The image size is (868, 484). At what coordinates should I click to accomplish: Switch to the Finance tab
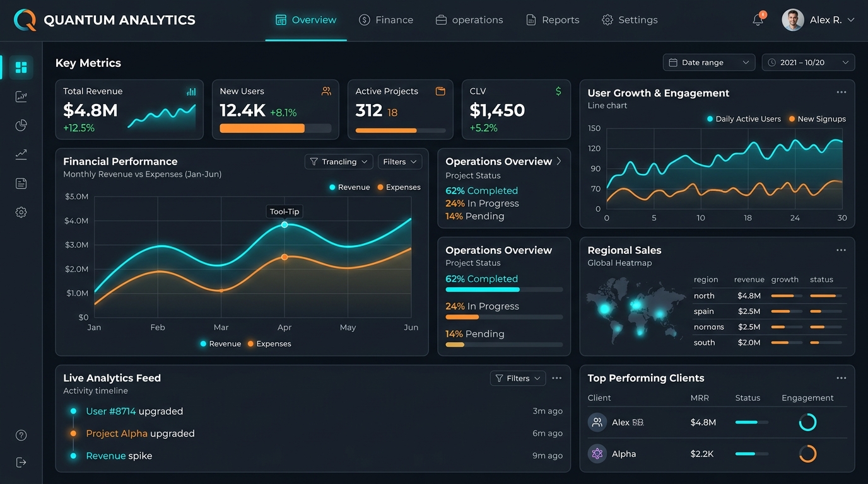pos(385,20)
